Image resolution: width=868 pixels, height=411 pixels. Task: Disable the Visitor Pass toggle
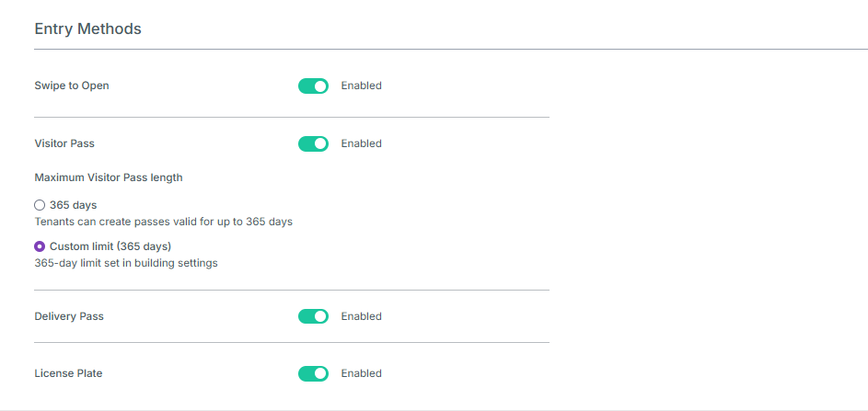pyautogui.click(x=313, y=143)
